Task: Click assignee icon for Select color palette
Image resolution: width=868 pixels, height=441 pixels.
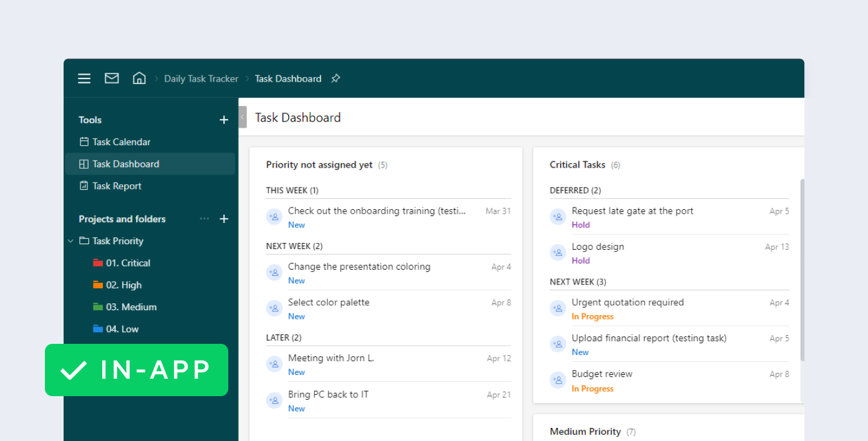Action: 274,308
